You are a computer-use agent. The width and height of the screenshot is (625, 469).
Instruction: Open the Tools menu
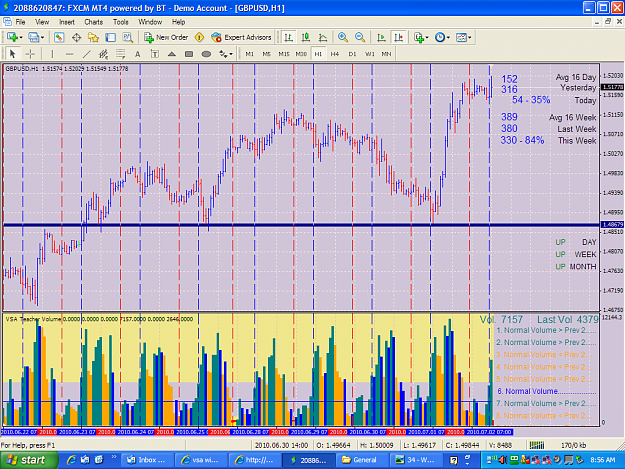tap(120, 22)
